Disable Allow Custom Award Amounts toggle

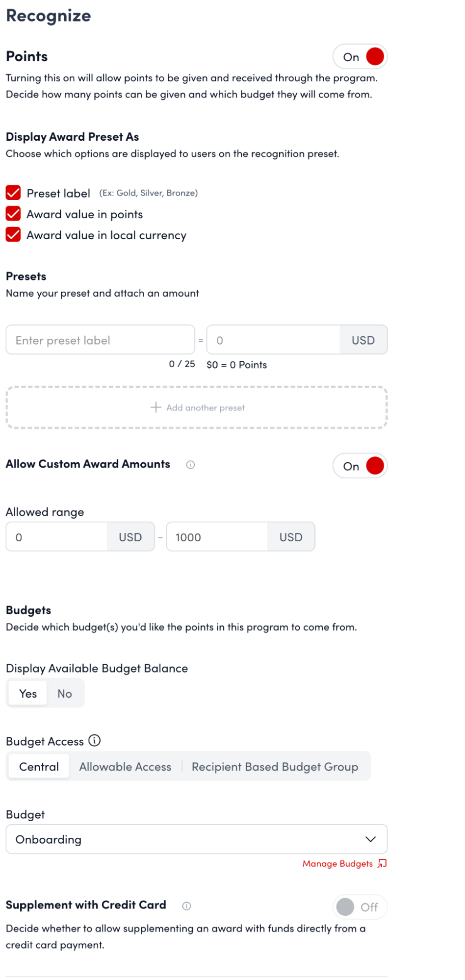click(360, 466)
